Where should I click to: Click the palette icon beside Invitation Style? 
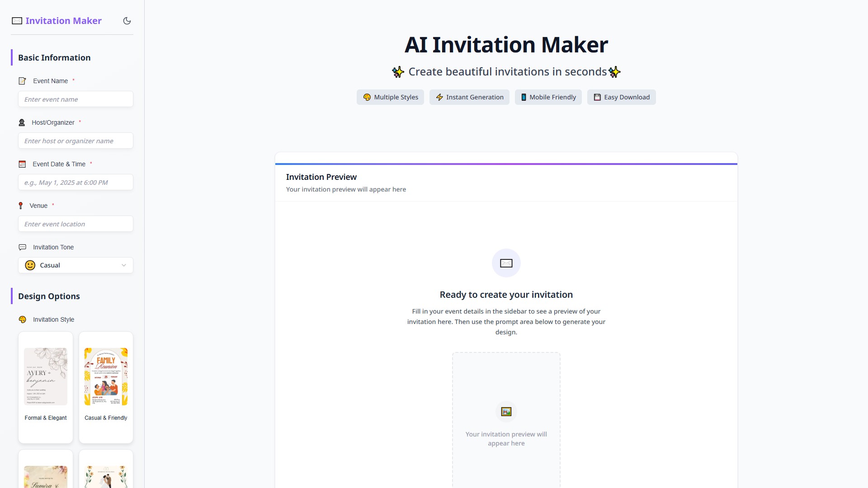pyautogui.click(x=22, y=319)
